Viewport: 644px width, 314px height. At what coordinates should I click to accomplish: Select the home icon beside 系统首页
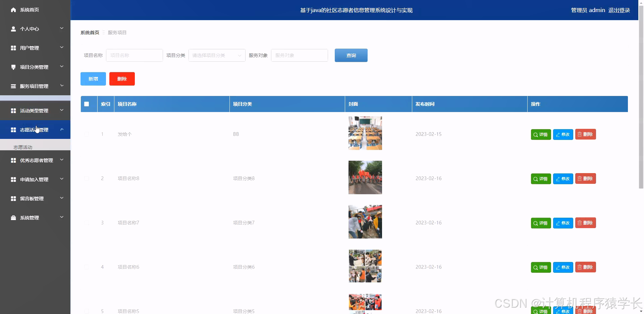pos(13,10)
